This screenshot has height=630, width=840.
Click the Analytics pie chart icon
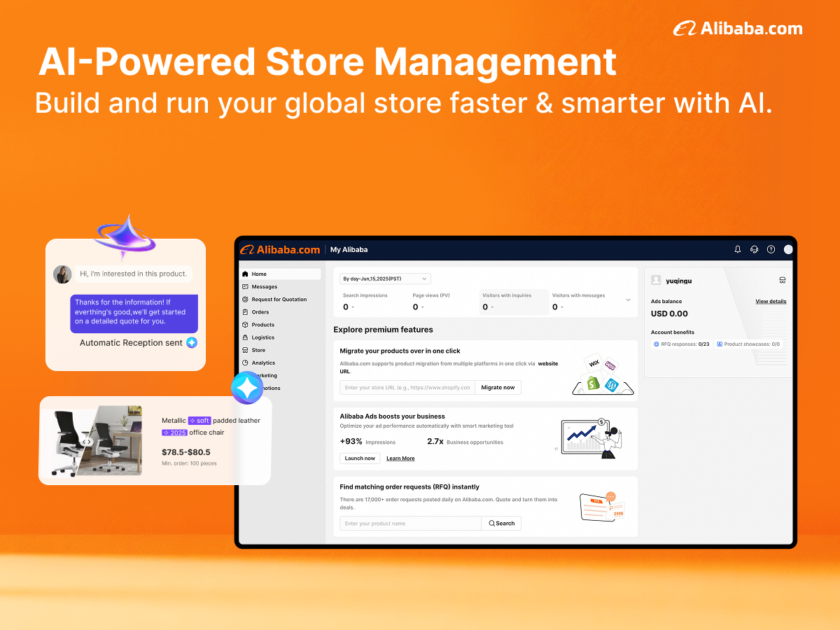coord(245,363)
